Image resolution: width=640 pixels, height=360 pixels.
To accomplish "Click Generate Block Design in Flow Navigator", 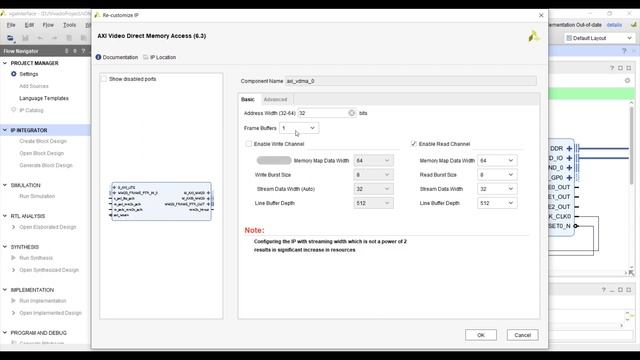I will pyautogui.click(x=46, y=165).
